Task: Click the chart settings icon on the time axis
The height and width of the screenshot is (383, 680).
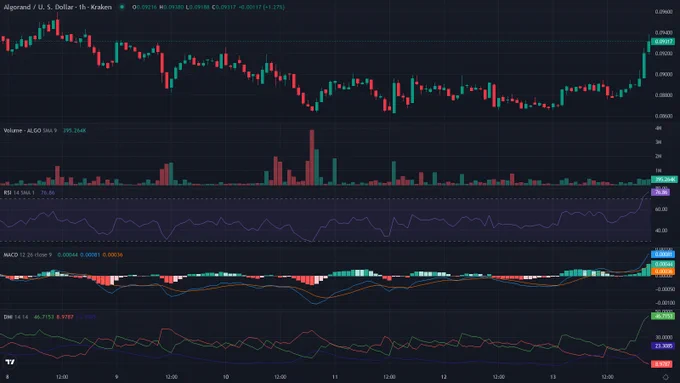Action: (666, 377)
